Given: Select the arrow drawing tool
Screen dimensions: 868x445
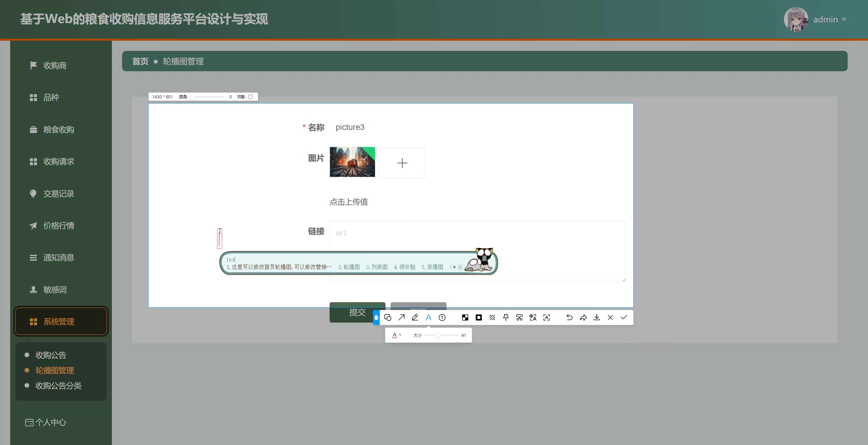Looking at the screenshot, I should click(x=401, y=317).
